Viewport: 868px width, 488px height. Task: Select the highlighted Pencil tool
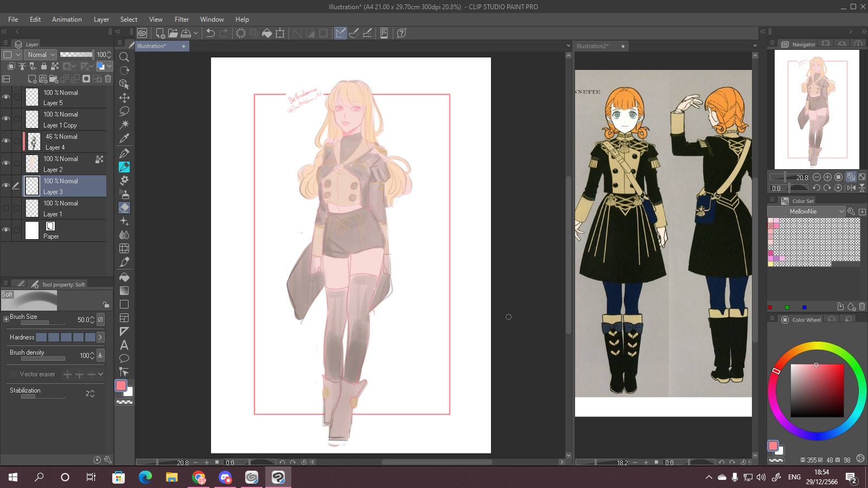pyautogui.click(x=124, y=166)
